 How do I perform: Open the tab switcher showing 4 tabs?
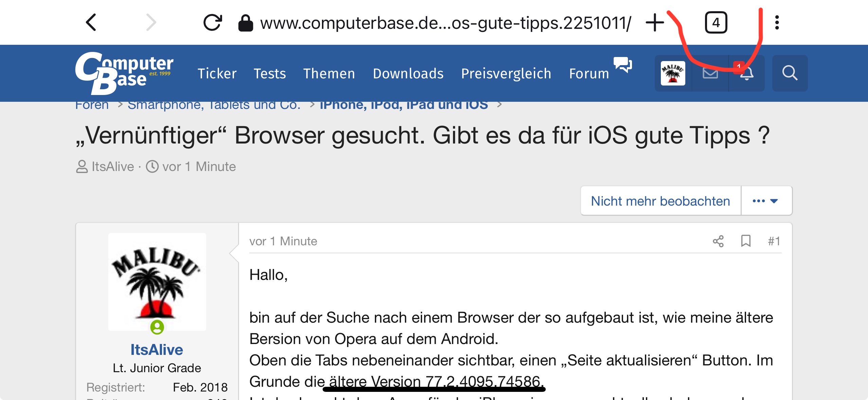tap(716, 23)
